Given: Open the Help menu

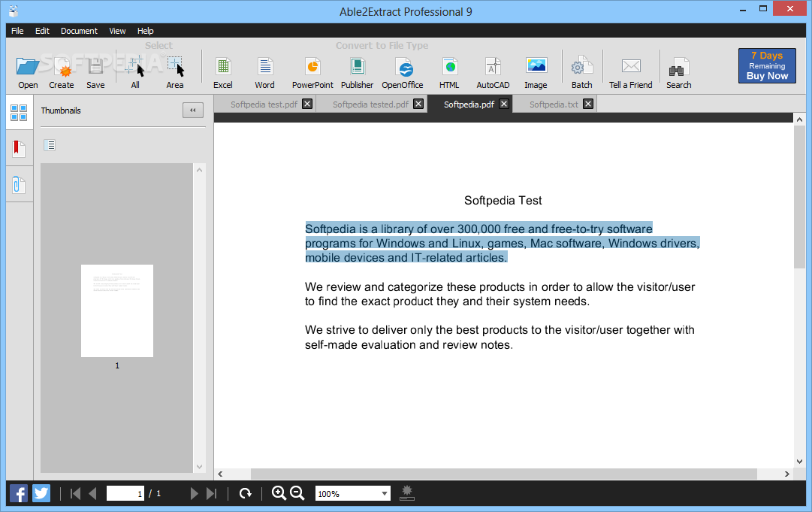Looking at the screenshot, I should pyautogui.click(x=145, y=31).
